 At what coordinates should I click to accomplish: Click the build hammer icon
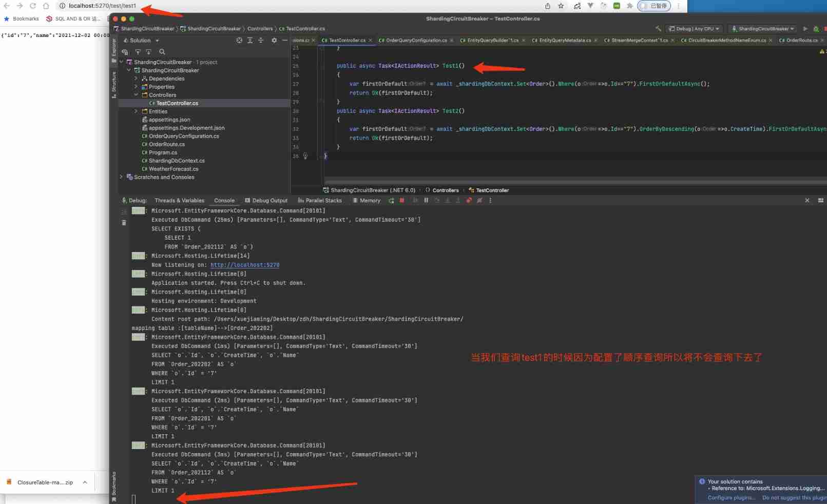[x=658, y=29]
